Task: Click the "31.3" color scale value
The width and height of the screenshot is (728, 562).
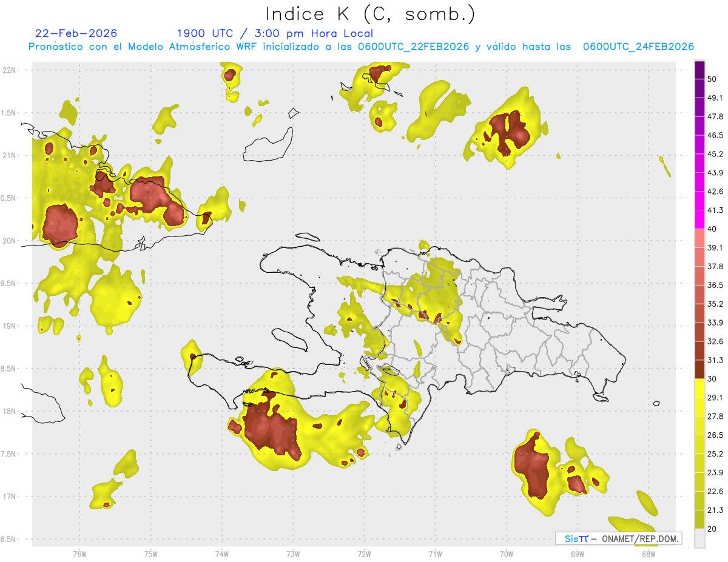Action: [x=715, y=361]
